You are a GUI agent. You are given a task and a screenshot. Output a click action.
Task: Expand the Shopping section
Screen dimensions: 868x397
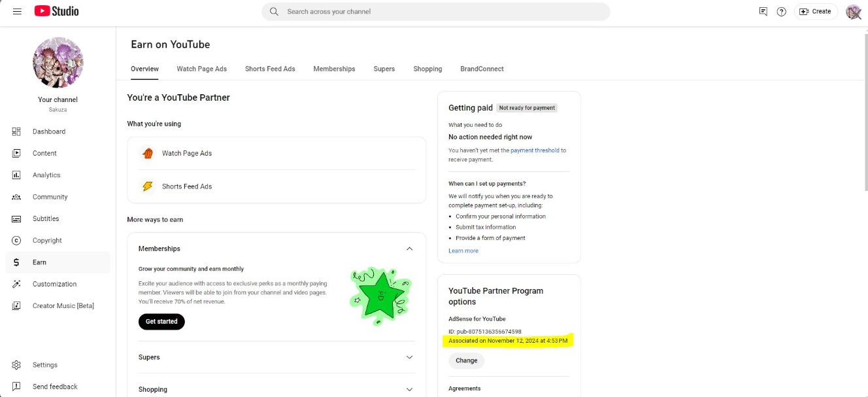[410, 389]
